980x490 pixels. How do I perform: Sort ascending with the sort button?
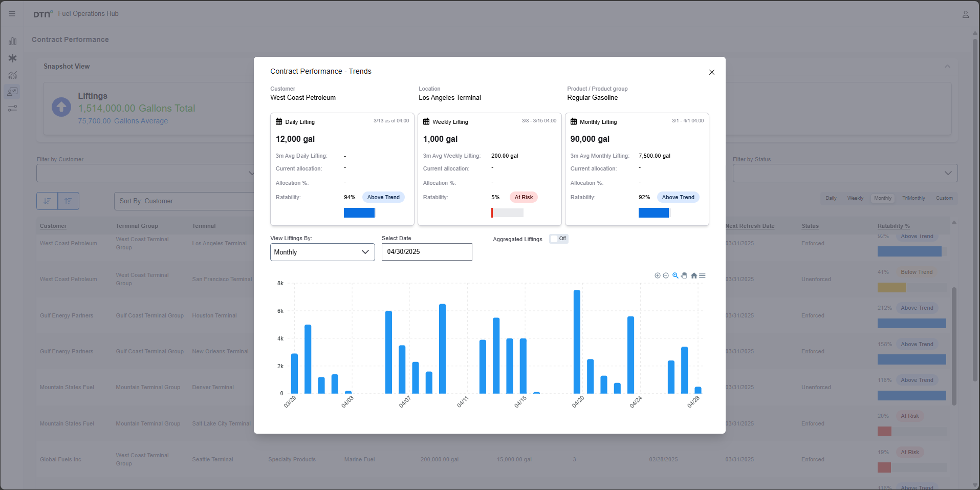pyautogui.click(x=69, y=201)
